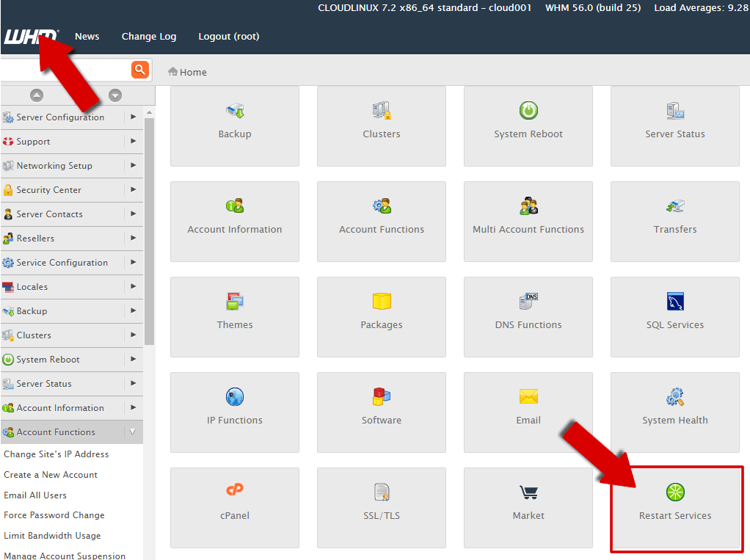The image size is (750, 560).
Task: Click the sidebar expand-all down arrow button
Action: point(115,95)
